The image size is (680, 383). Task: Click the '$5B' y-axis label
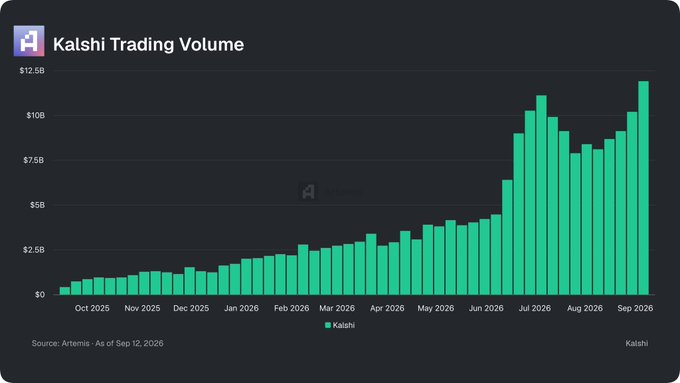(x=37, y=205)
